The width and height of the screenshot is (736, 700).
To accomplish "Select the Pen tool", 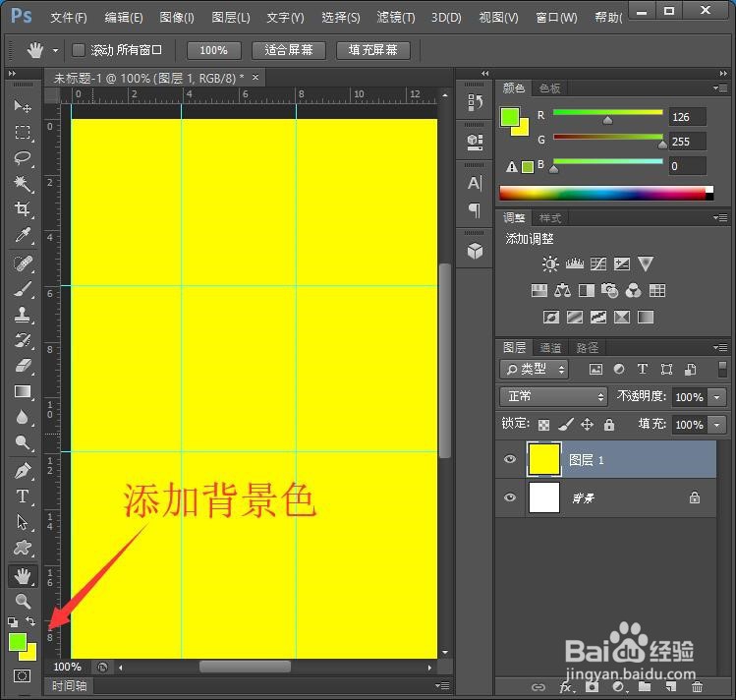I will click(x=22, y=470).
